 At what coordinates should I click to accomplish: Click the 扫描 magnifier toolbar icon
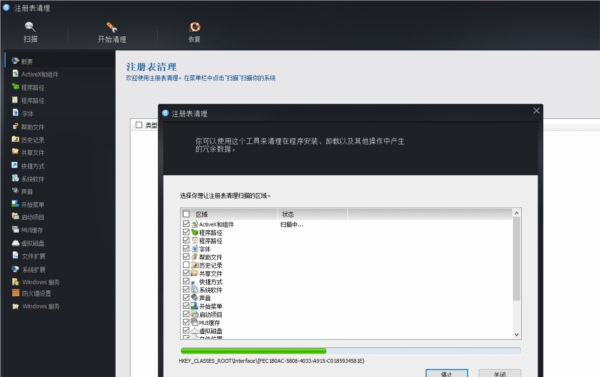30,27
